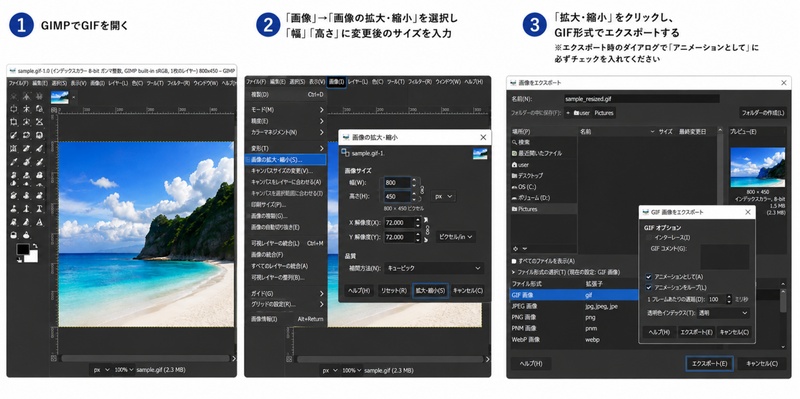Image resolution: width=800 pixels, height=399 pixels.
Task: Click the filename-entry toggle icon before user path
Action: 567,113
